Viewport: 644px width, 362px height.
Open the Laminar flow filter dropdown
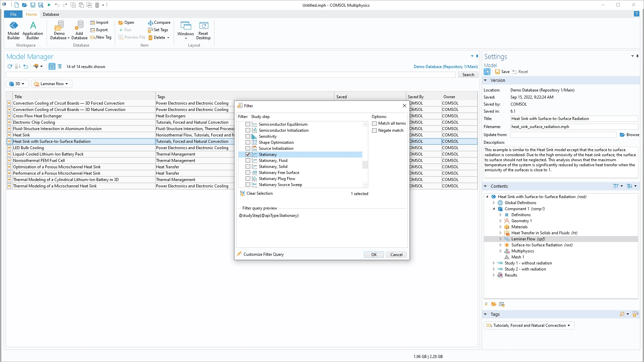[52, 84]
